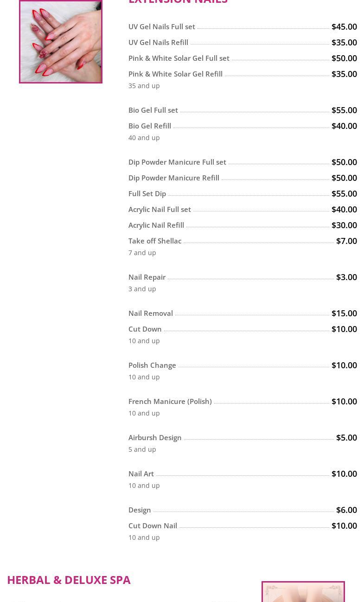
Task: Select the Nail Repair item
Action: (147, 277)
